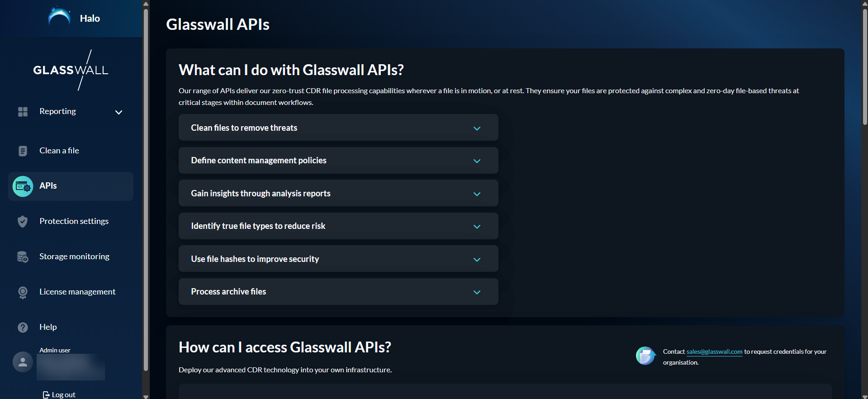The height and width of the screenshot is (399, 868).
Task: Click the Admin user avatar icon
Action: (23, 362)
